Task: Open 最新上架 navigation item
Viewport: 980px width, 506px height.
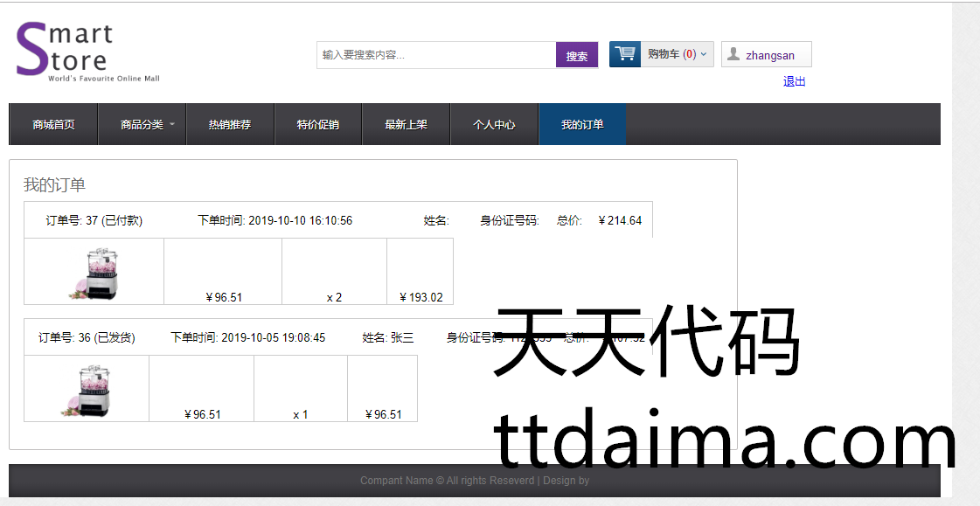Action: [x=406, y=124]
